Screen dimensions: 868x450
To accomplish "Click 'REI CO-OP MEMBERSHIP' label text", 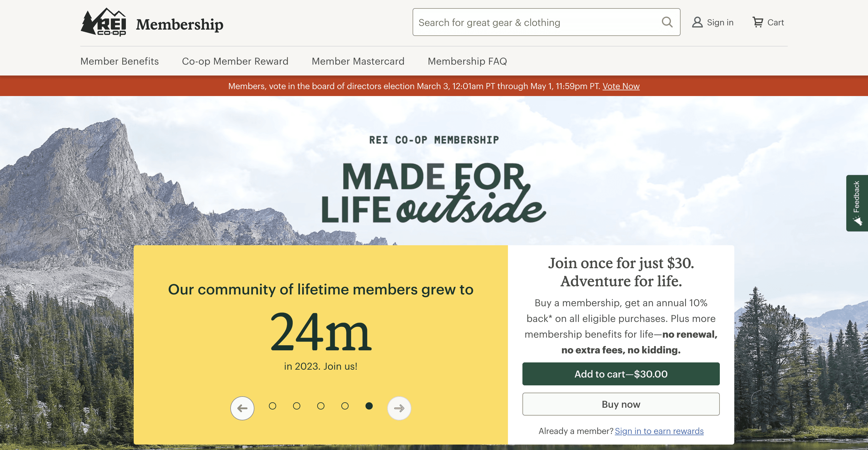I will pyautogui.click(x=434, y=140).
